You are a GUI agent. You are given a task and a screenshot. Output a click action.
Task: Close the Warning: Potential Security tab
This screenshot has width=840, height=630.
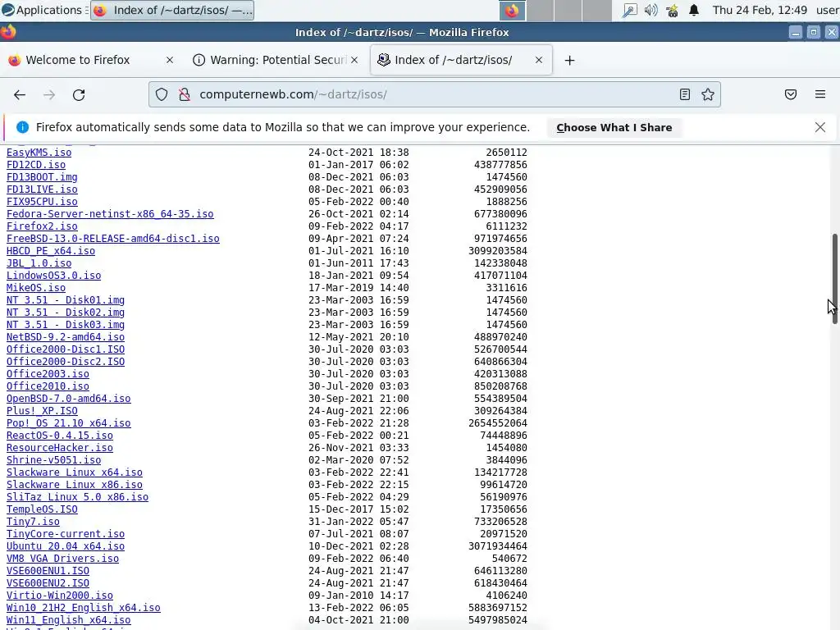coord(354,60)
